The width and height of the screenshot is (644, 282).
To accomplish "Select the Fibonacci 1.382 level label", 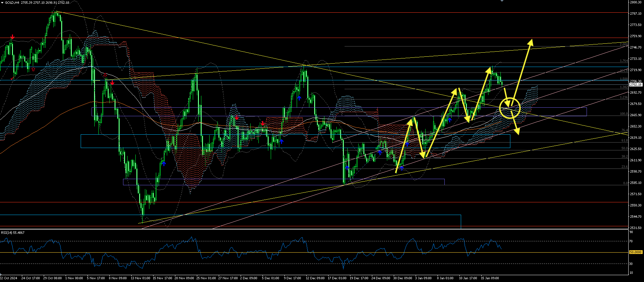I will [624, 88].
